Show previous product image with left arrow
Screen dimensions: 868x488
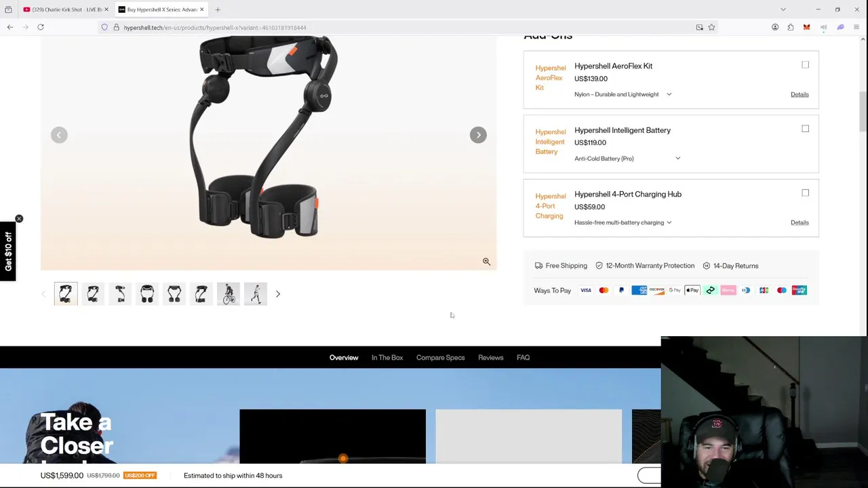pyautogui.click(x=59, y=135)
